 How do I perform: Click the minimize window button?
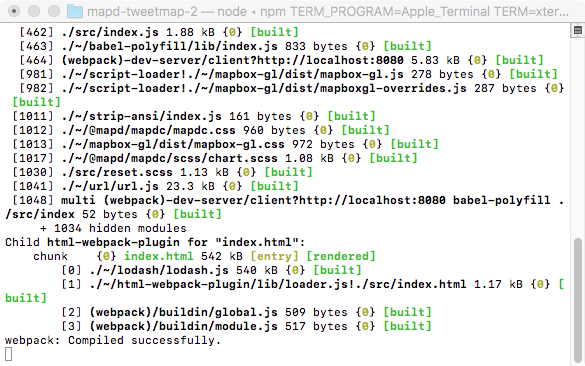[x=34, y=11]
